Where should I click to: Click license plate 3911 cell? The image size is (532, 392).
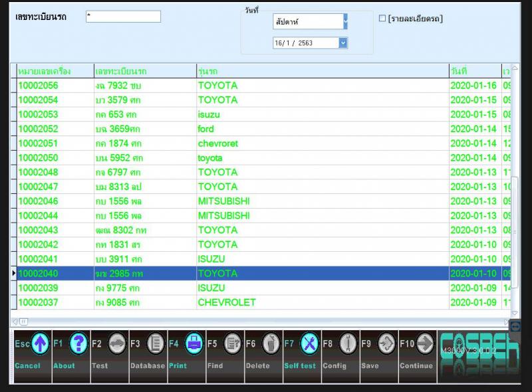click(145, 259)
